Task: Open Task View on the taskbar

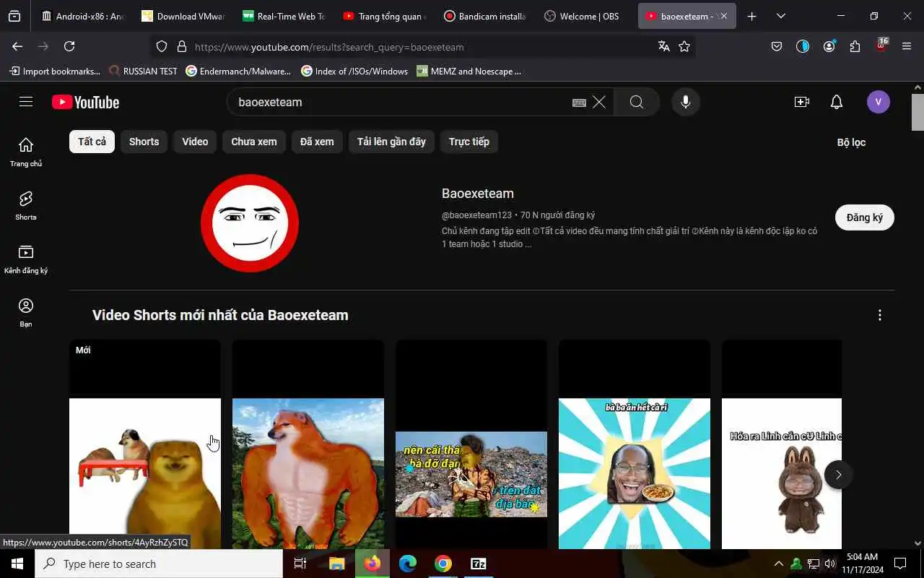Action: point(300,564)
